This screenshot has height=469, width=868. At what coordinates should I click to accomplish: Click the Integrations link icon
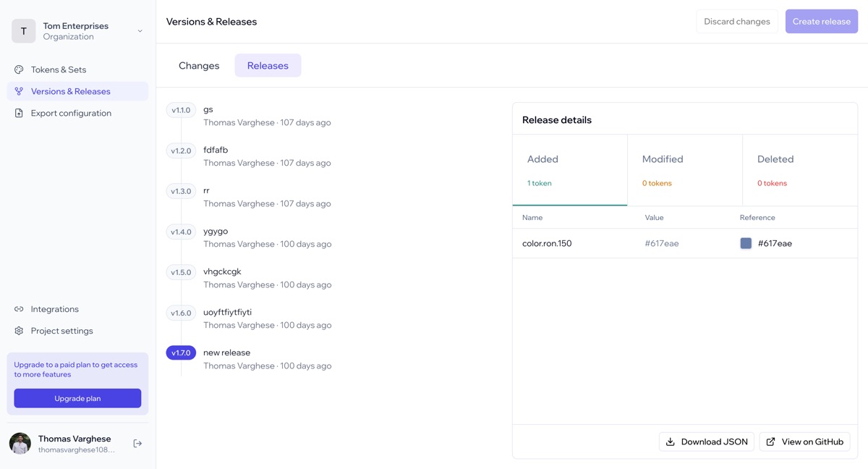coord(19,309)
